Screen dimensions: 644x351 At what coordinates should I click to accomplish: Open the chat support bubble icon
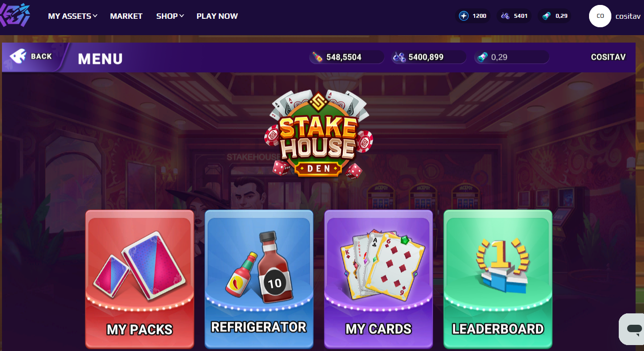633,329
